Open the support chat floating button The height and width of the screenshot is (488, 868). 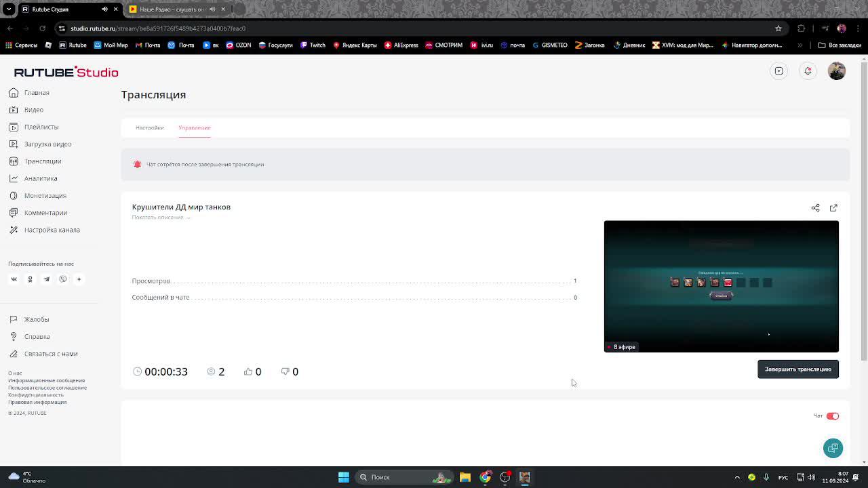point(833,448)
